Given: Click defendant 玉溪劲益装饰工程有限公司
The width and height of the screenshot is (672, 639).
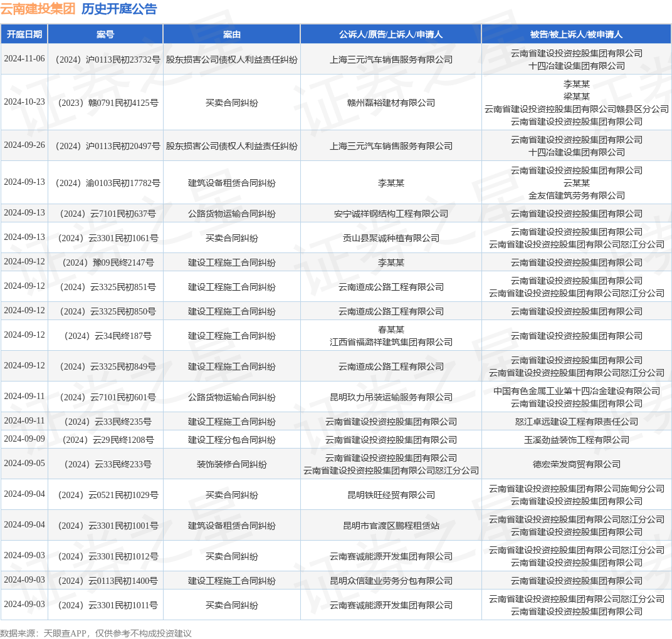Looking at the screenshot, I should click(x=577, y=440).
